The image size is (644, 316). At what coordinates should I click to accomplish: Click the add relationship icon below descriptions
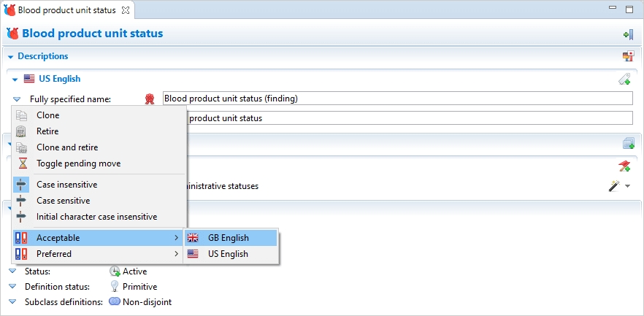point(627,144)
